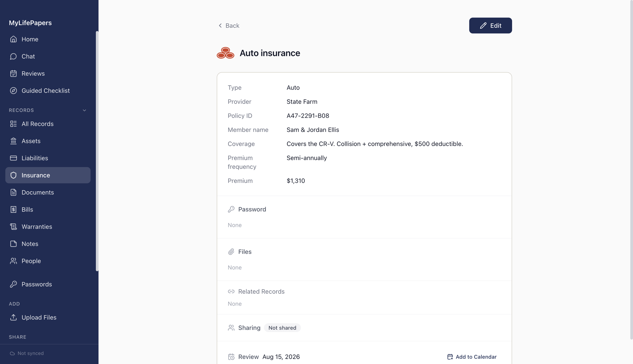Screen dimensions: 633x364
Task: Click the Not synced cloud icon
Action: [12, 353]
